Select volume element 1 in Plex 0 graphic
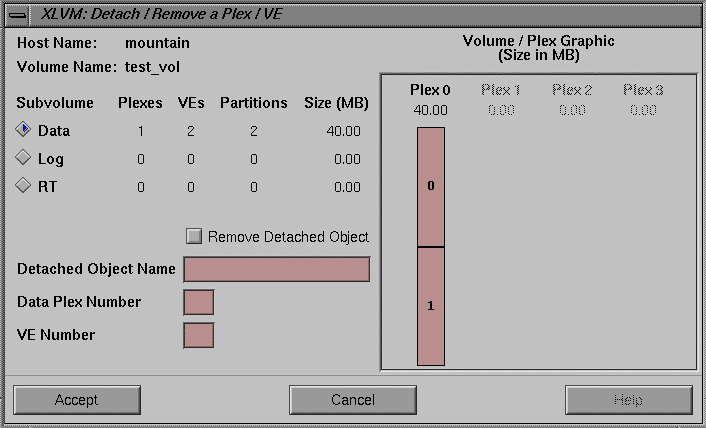Viewport: 706px width, 428px height. pos(431,306)
